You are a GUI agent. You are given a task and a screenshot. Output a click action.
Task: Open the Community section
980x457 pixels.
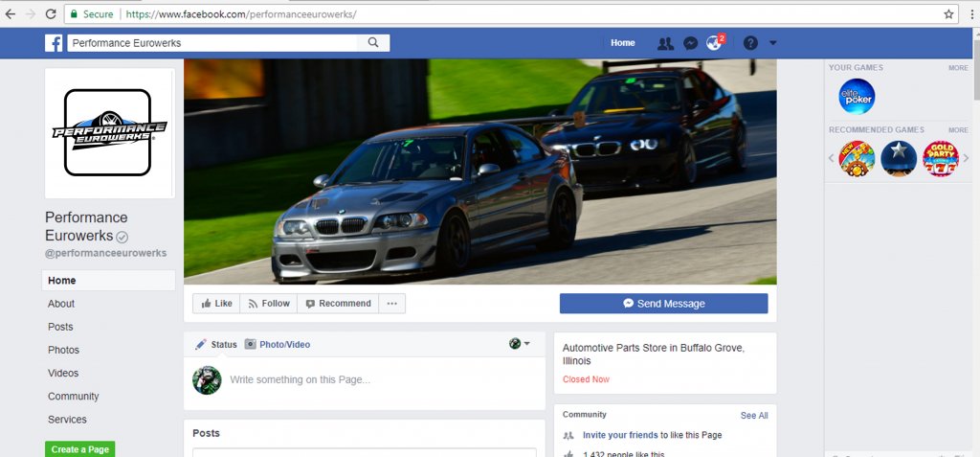73,397
